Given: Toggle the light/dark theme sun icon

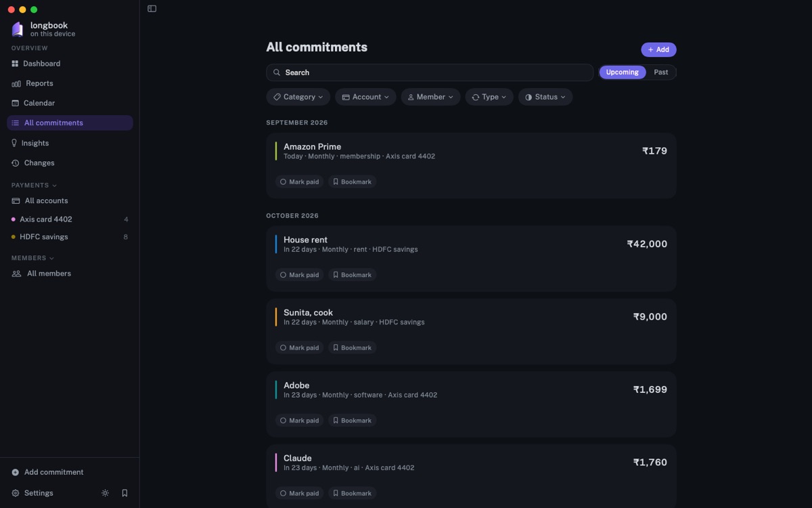Looking at the screenshot, I should pyautogui.click(x=105, y=493).
